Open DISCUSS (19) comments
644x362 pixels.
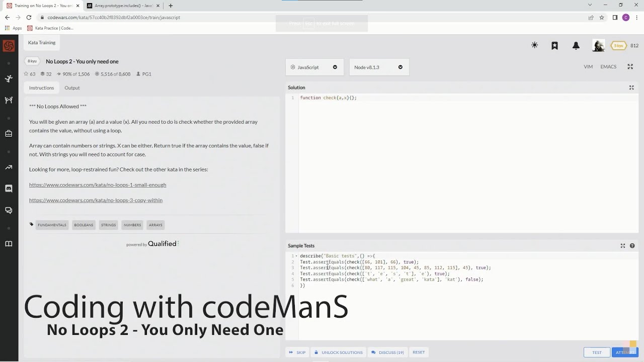coord(387,352)
